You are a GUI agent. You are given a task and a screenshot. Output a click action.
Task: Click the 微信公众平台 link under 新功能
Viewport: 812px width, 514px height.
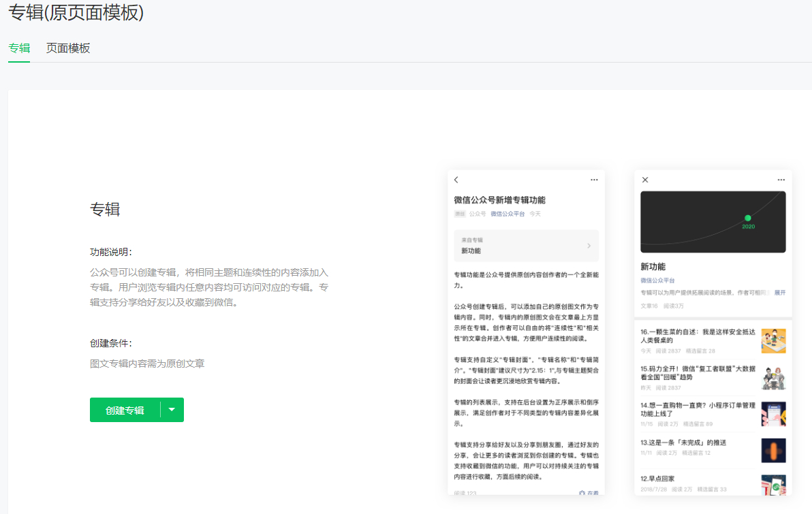(x=657, y=280)
